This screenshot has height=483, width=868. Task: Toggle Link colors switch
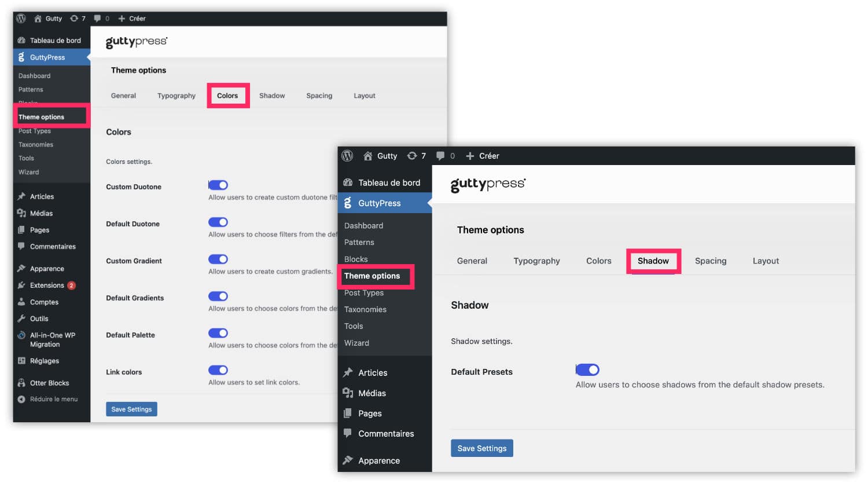(218, 370)
